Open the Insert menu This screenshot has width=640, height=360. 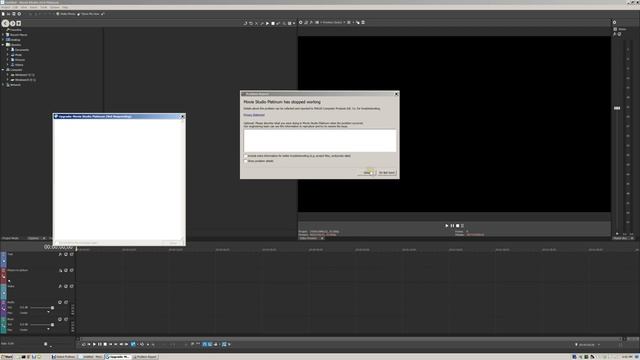(33, 7)
